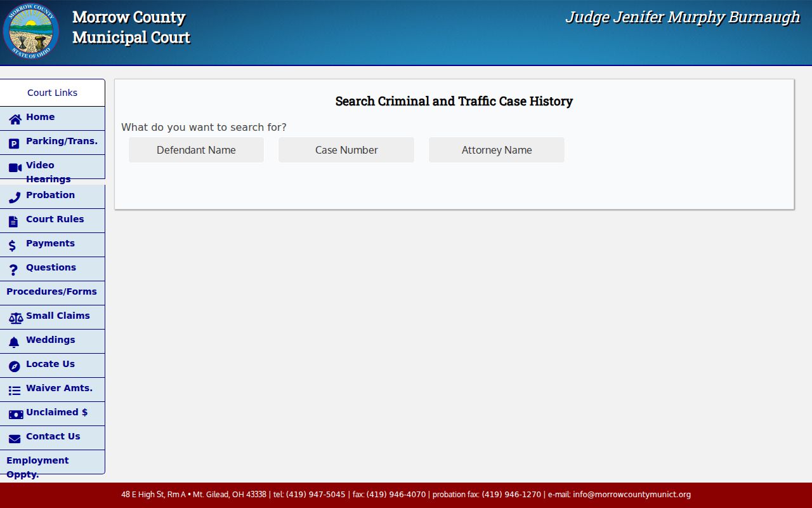Screen dimensions: 812x508
Task: Click the Home house icon
Action: pyautogui.click(x=15, y=119)
